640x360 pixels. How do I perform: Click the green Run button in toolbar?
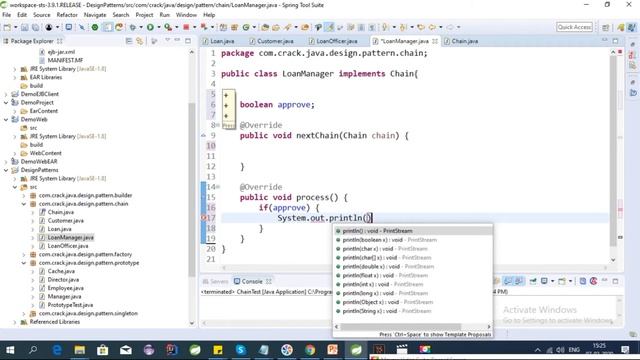coord(150,27)
